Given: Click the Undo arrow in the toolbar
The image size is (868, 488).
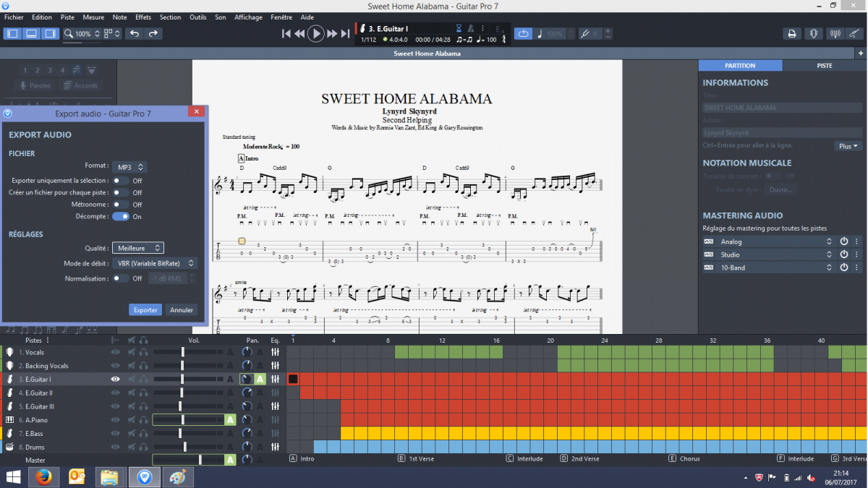Looking at the screenshot, I should pos(134,33).
